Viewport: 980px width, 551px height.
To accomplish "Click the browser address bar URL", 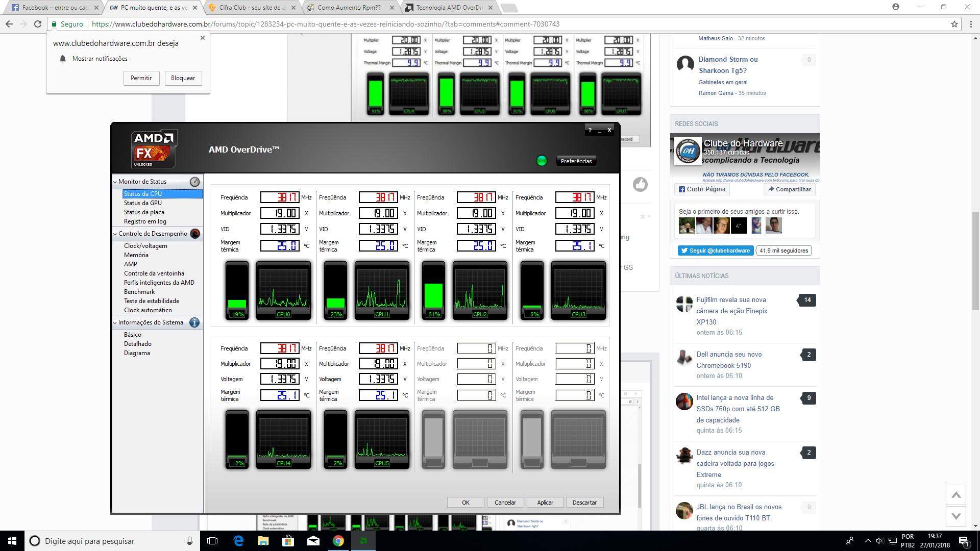I will pyautogui.click(x=326, y=24).
